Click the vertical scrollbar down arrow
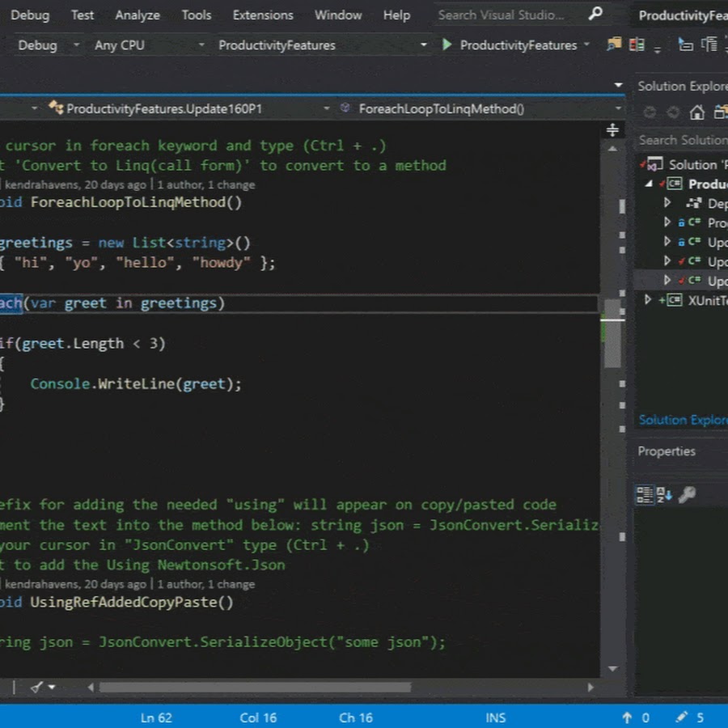This screenshot has width=728, height=728. point(612,669)
